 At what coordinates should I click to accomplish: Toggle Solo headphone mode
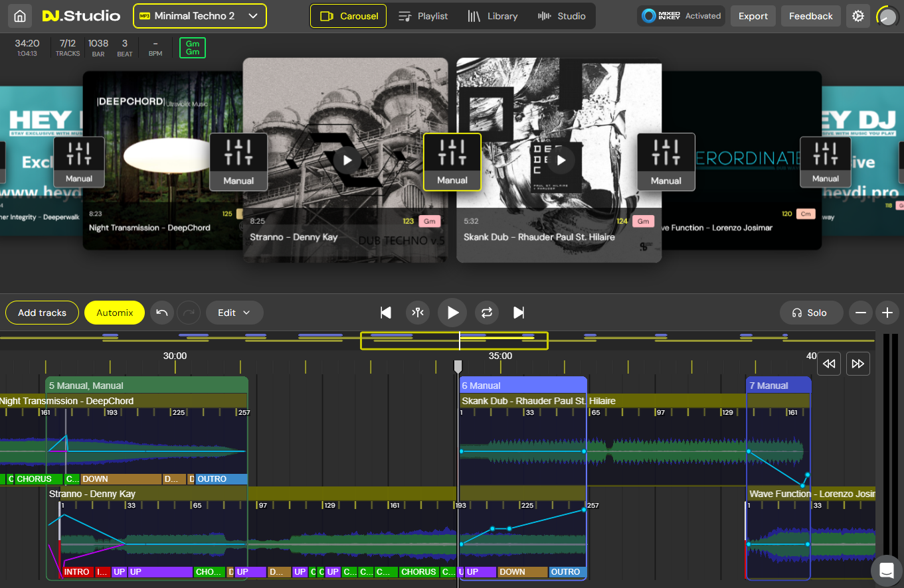810,313
